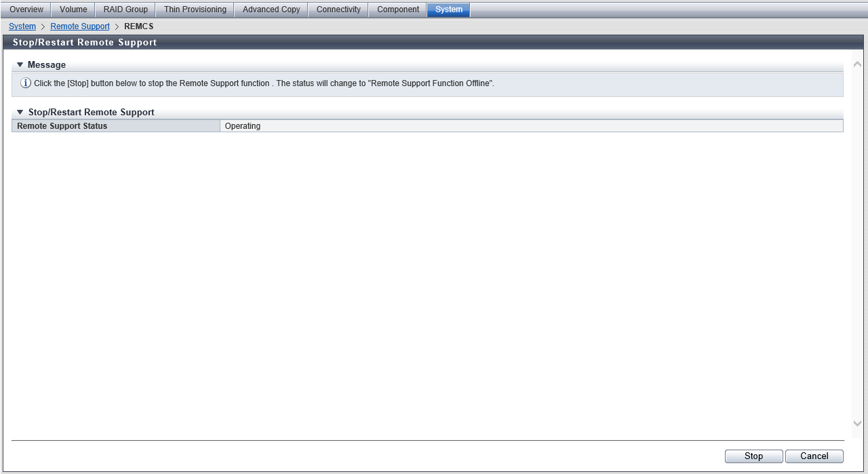
Task: Select the Component tab
Action: pos(398,9)
